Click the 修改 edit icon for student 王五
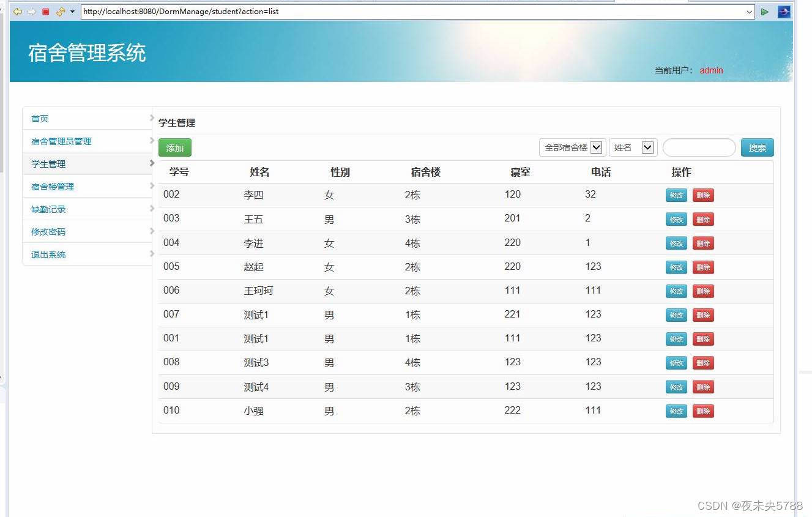Viewport: 812px width, 517px height. (676, 219)
